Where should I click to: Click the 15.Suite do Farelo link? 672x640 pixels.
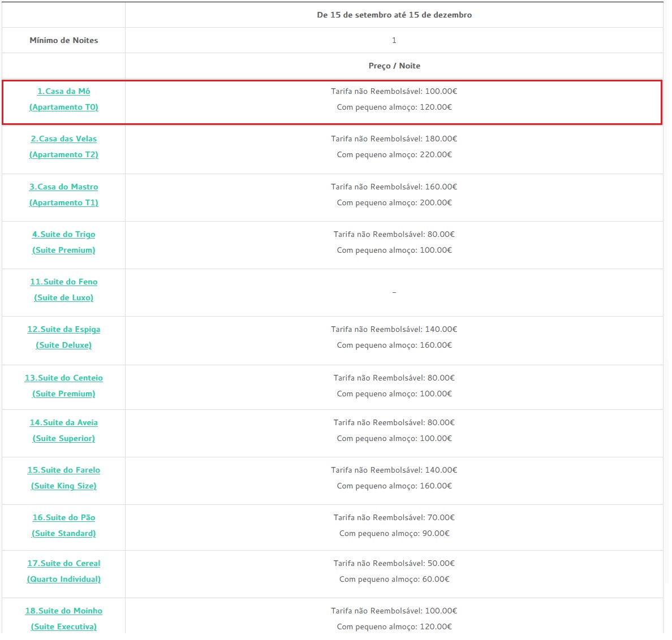[64, 470]
